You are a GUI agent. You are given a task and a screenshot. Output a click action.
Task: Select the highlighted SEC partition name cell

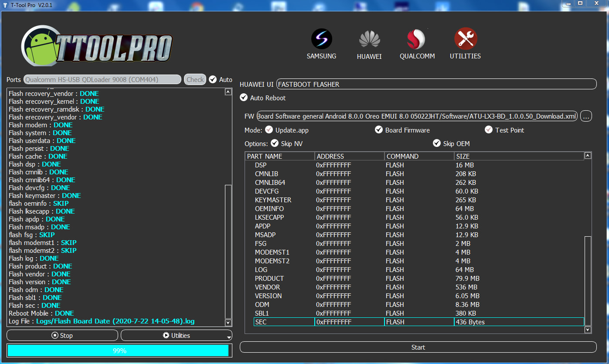click(x=284, y=322)
